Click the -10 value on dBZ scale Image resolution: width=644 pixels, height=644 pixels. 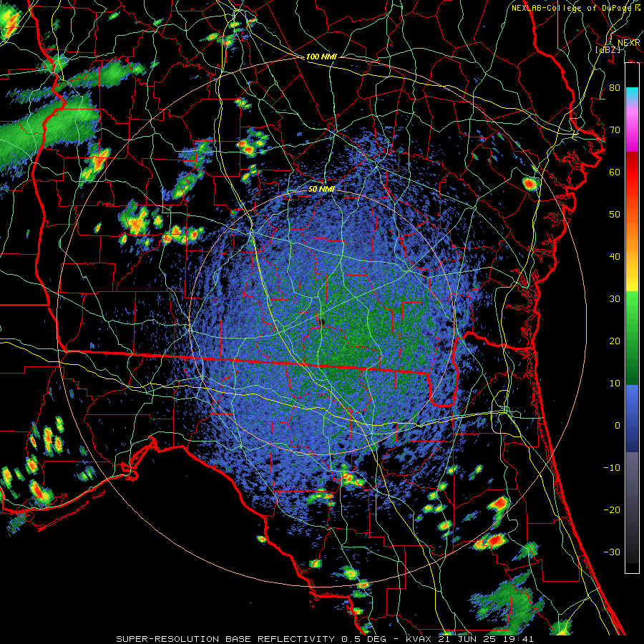612,468
